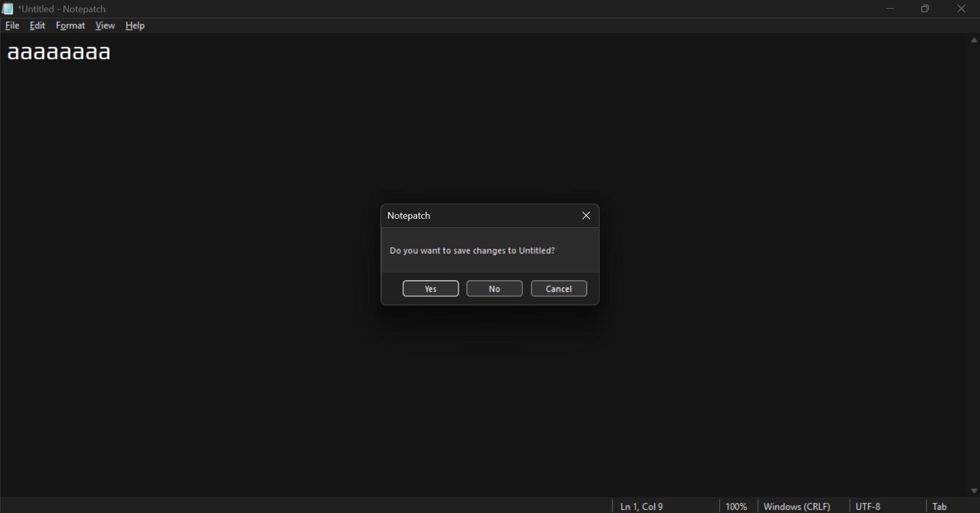Click the 'Ln 1, Col 9' status entry
The height and width of the screenshot is (513, 980).
(x=642, y=506)
